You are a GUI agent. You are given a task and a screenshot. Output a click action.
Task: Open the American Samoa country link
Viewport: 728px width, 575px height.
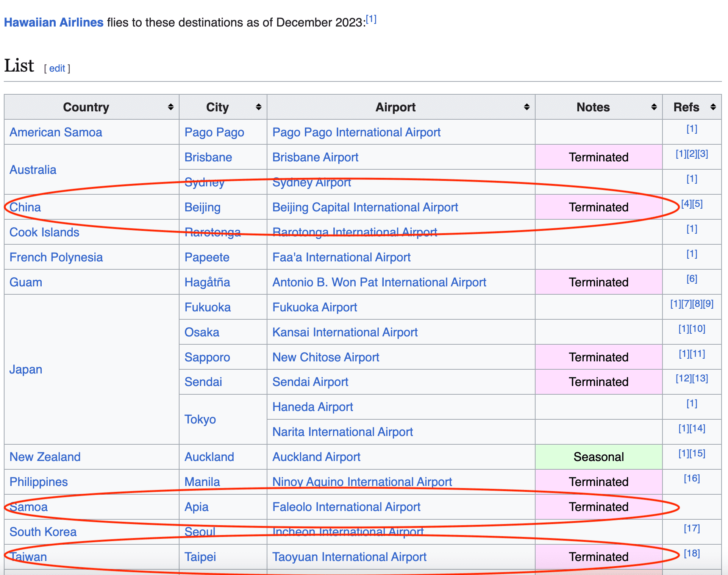[56, 132]
